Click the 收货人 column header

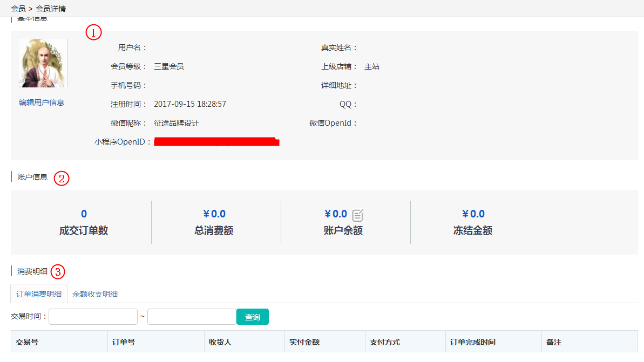point(220,342)
